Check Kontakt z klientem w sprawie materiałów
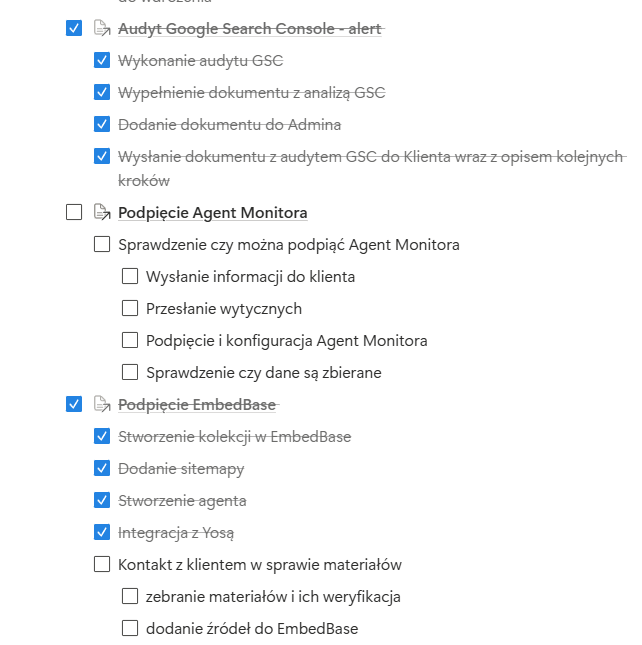Viewport: 642px width, 645px height. tap(102, 564)
